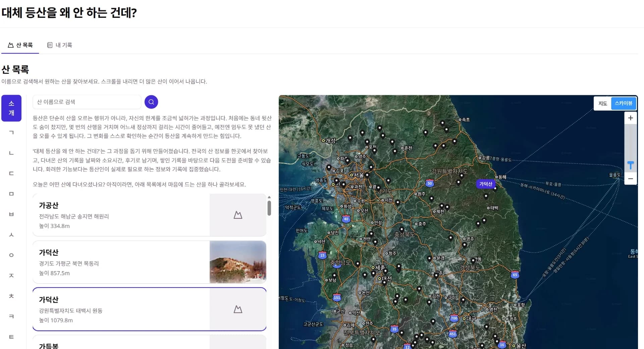Open the 가공산 mountain card
This screenshot has height=349, width=644.
coord(149,215)
